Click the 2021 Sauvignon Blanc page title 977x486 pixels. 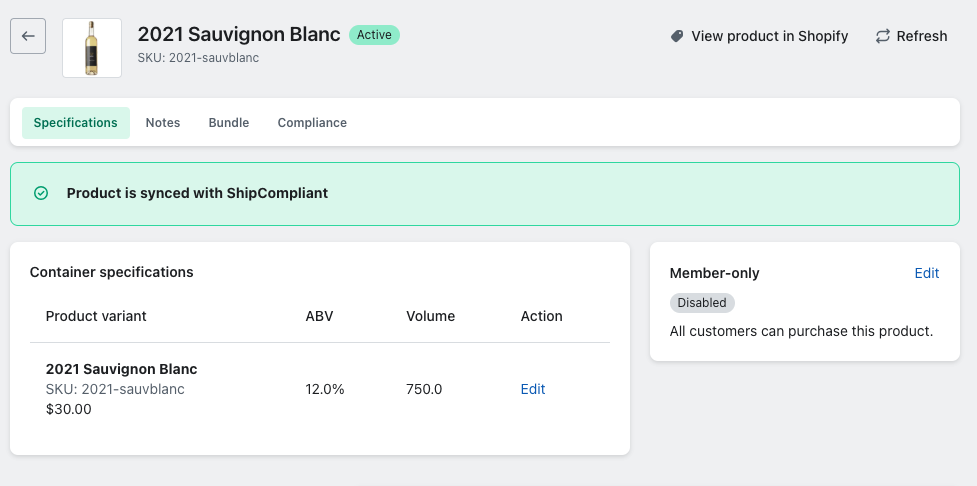click(x=238, y=35)
